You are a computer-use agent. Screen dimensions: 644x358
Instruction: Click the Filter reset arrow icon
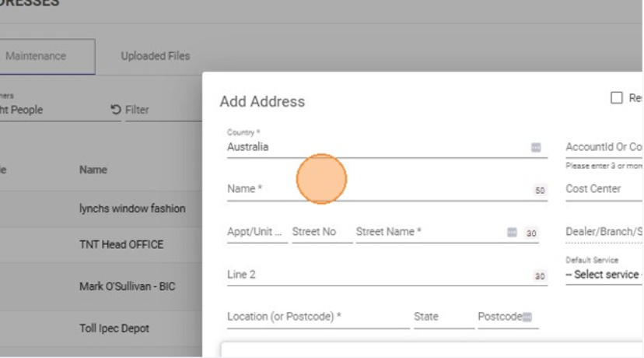(116, 110)
